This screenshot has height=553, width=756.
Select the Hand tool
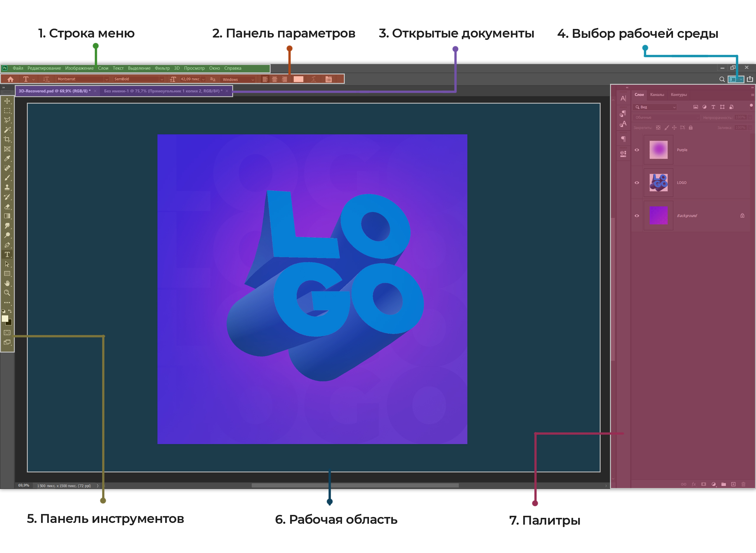(x=7, y=283)
